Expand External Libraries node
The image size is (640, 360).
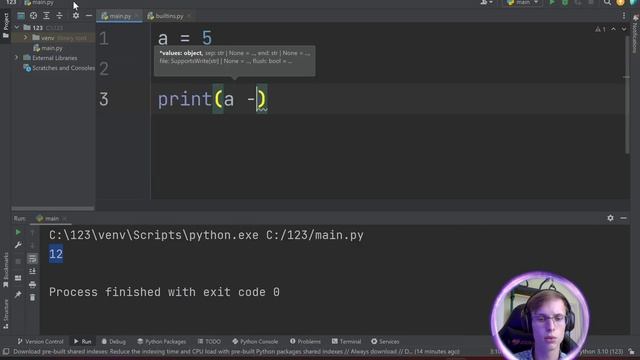(x=17, y=58)
